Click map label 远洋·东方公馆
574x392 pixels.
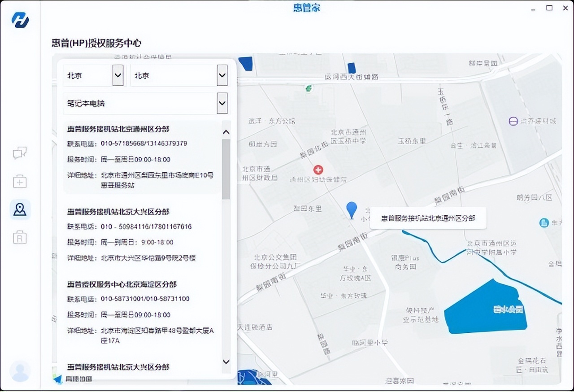[272, 121]
